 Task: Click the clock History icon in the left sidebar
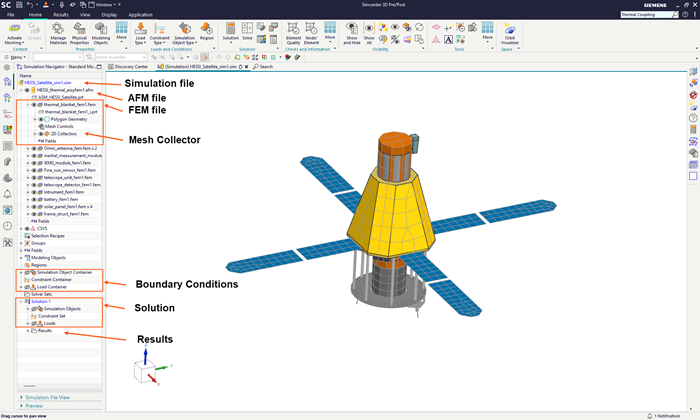[8, 226]
